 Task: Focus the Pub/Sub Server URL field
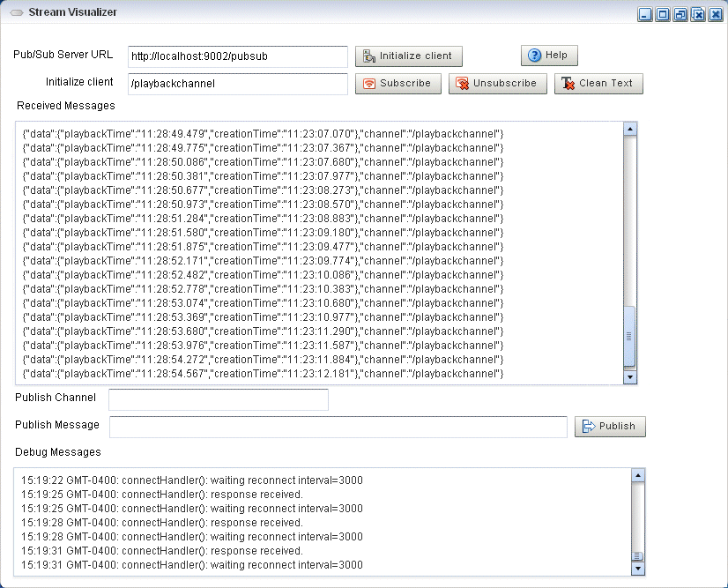238,56
